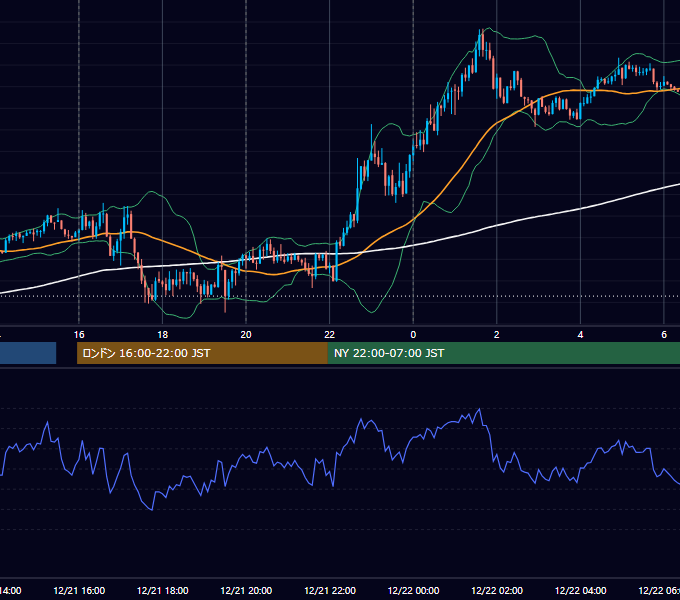Click the ロンドン 16:00-22:00 JST session bar
The width and height of the screenshot is (680, 600).
(x=202, y=353)
